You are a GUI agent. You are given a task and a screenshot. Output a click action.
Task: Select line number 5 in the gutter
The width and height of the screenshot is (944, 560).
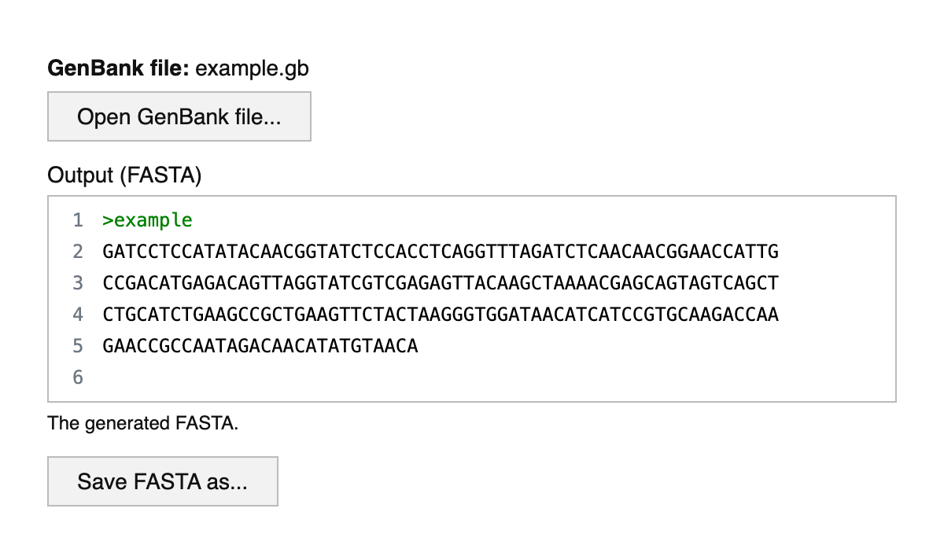click(77, 346)
